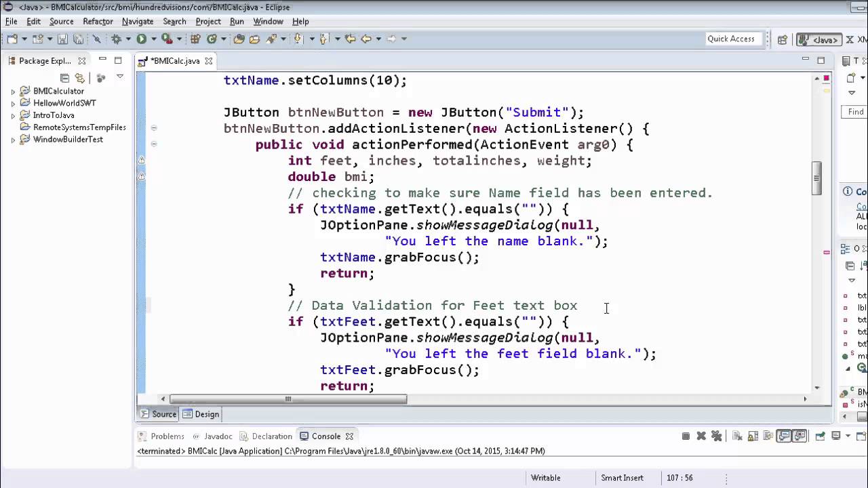Click the Terminate icon in Console toolbar
This screenshot has height=488, width=868.
[686, 436]
